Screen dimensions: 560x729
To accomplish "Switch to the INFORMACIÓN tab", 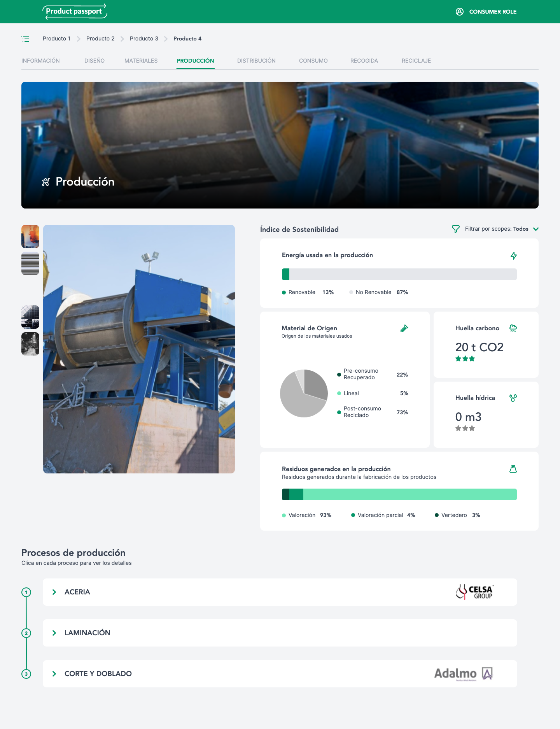I will 40,61.
